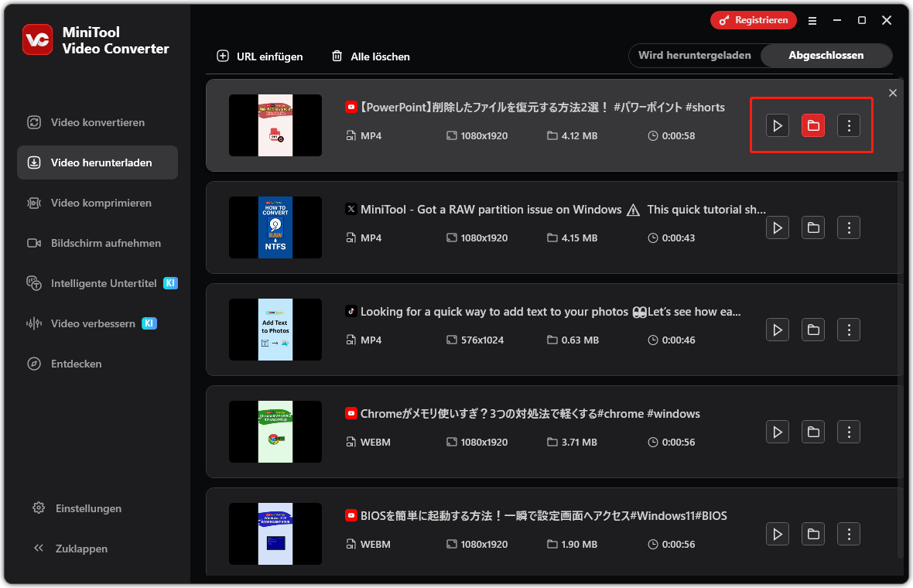Click URL einfügen button

tap(260, 56)
